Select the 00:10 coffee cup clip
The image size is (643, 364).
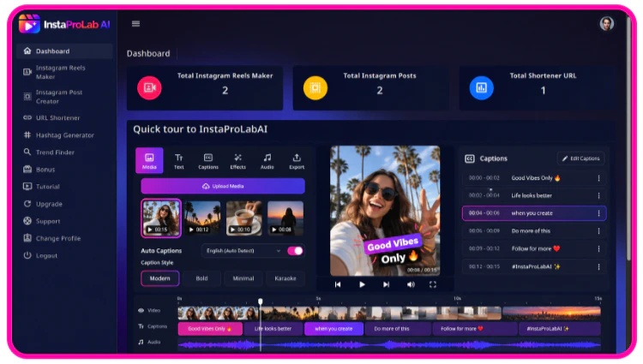pos(244,218)
